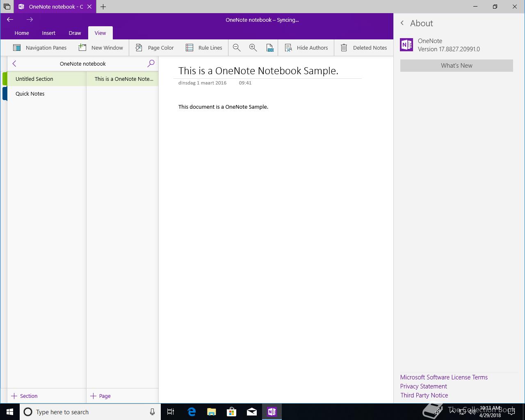Open File Explorer from taskbar

pos(212,412)
